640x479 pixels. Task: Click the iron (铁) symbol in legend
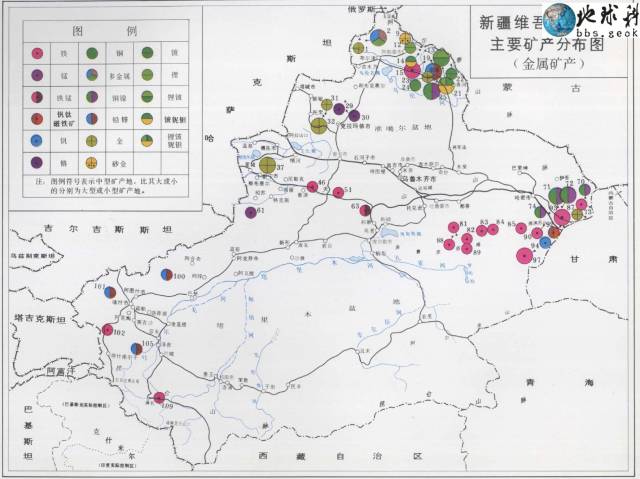(37, 52)
